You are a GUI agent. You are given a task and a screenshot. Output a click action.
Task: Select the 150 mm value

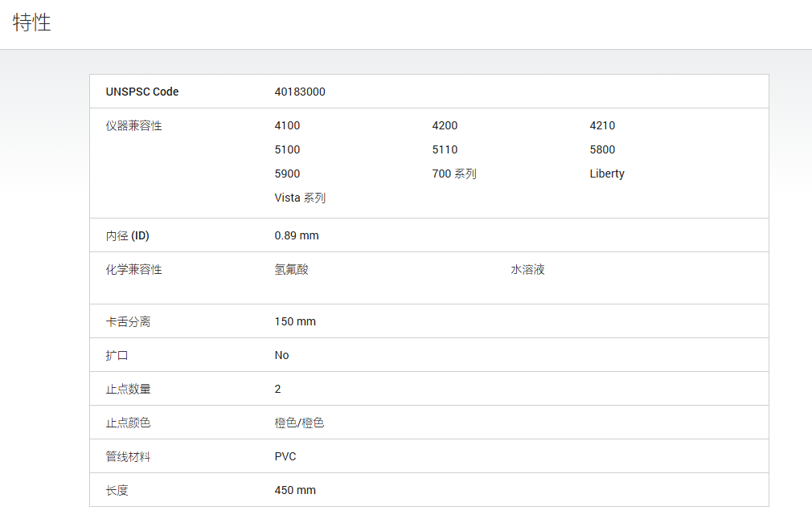point(295,321)
